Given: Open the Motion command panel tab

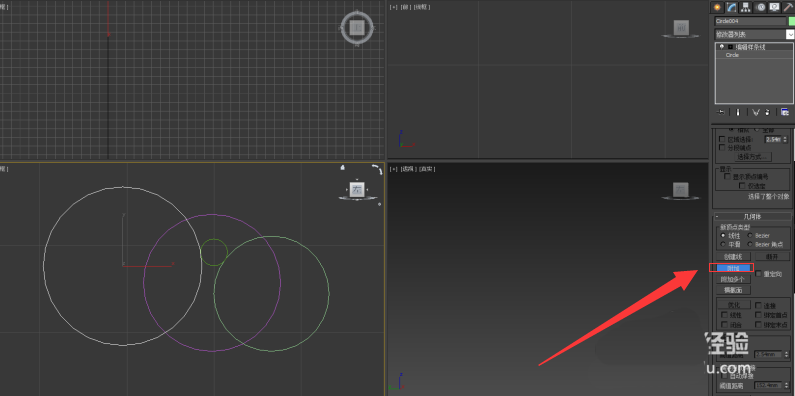Looking at the screenshot, I should pos(760,7).
